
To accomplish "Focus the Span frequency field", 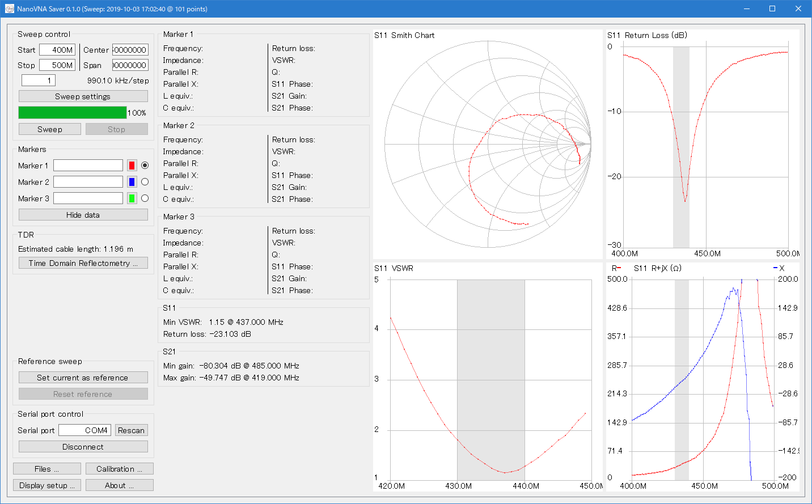I will [x=130, y=65].
